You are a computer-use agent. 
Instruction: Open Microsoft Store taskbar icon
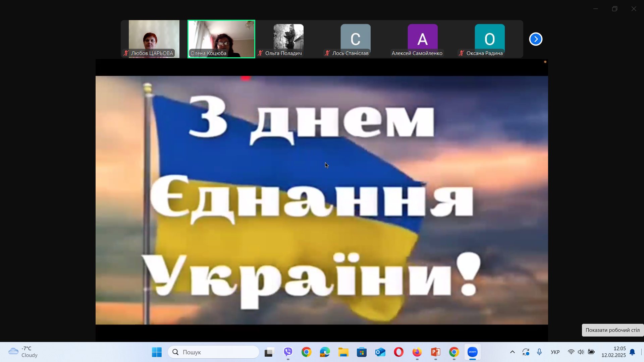[x=362, y=352]
